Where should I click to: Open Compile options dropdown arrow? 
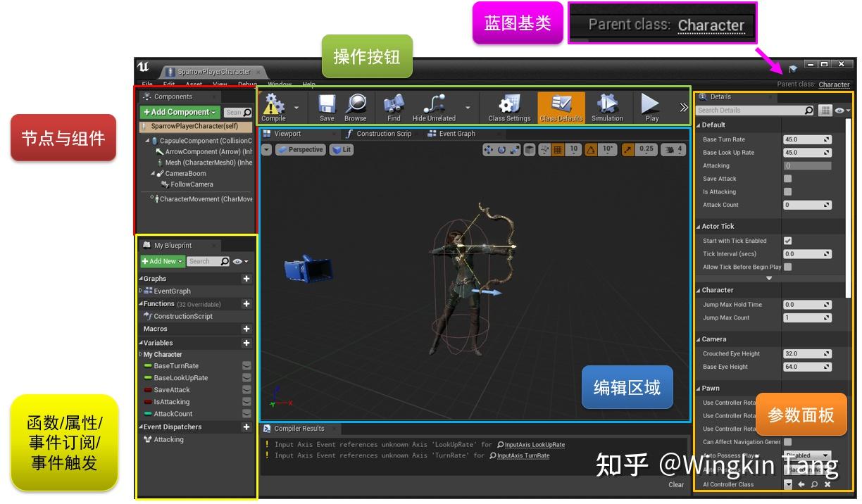(x=296, y=108)
